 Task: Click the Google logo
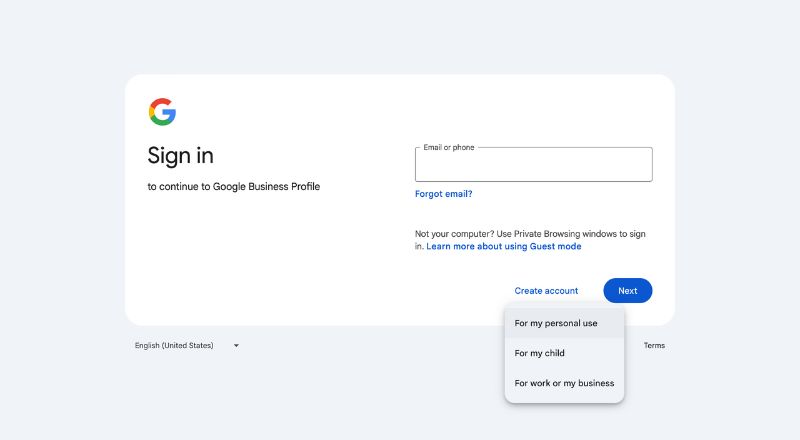click(162, 112)
